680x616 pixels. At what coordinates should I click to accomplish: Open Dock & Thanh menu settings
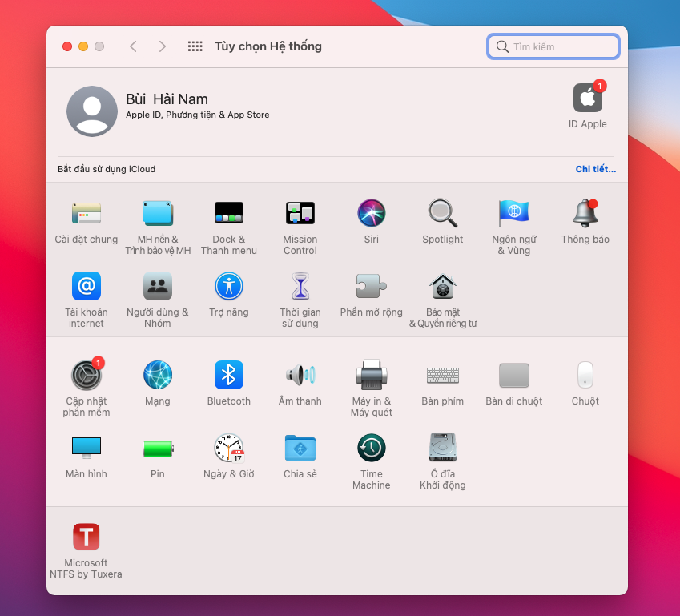click(x=229, y=213)
